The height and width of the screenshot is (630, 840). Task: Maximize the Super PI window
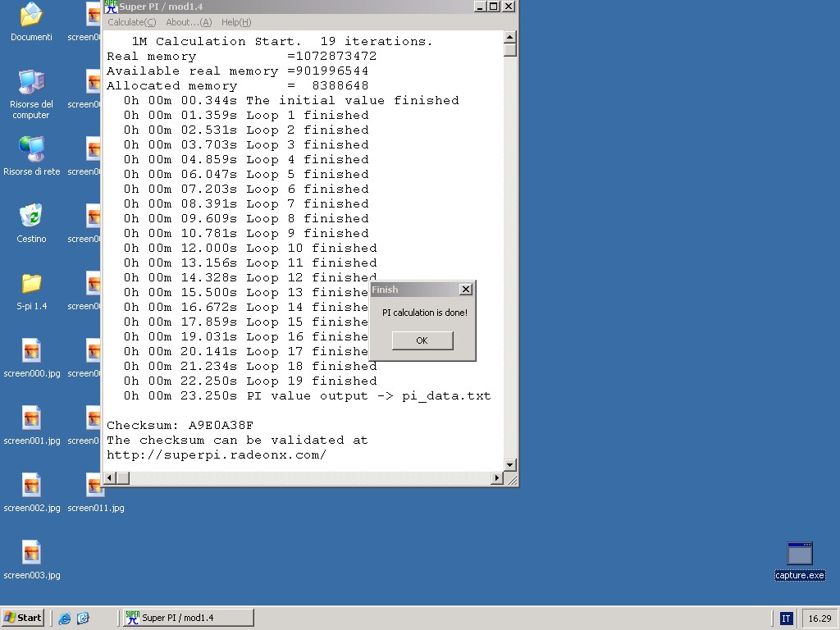[x=493, y=7]
